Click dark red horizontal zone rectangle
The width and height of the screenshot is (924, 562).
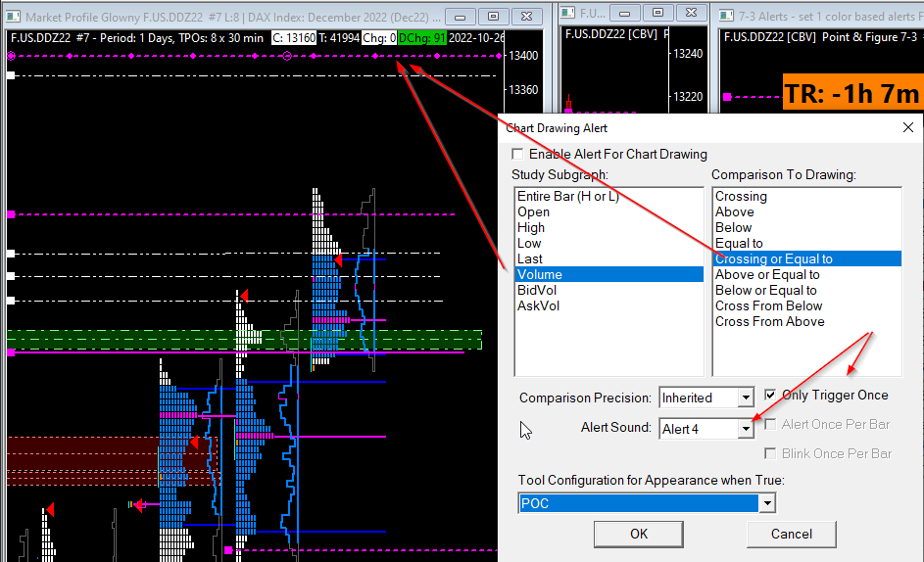(x=112, y=461)
